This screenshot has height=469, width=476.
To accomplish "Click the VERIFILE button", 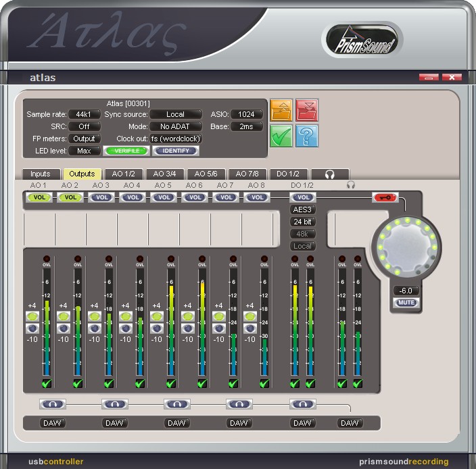I will click(x=126, y=151).
